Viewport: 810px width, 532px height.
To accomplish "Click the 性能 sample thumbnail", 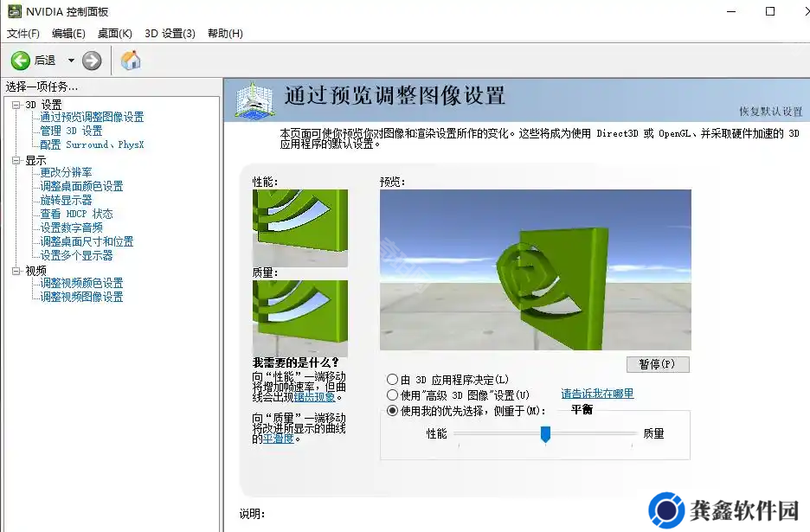I will click(x=299, y=228).
